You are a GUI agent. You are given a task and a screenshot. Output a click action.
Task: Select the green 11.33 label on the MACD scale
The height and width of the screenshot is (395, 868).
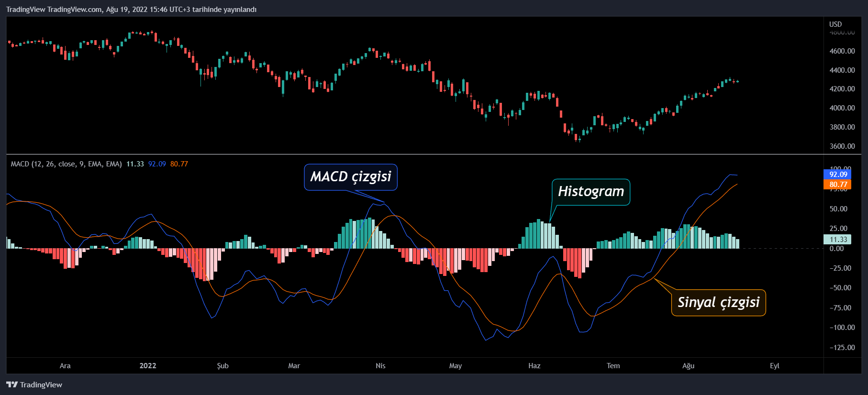837,240
